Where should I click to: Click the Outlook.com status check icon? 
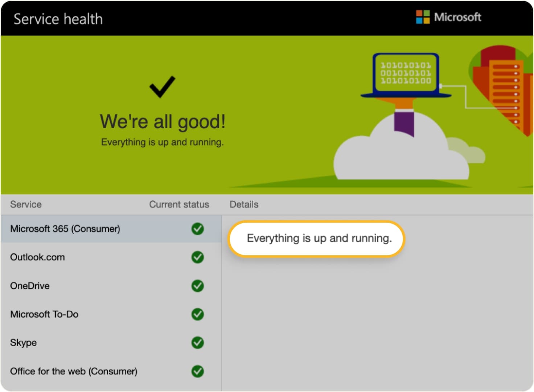click(197, 257)
